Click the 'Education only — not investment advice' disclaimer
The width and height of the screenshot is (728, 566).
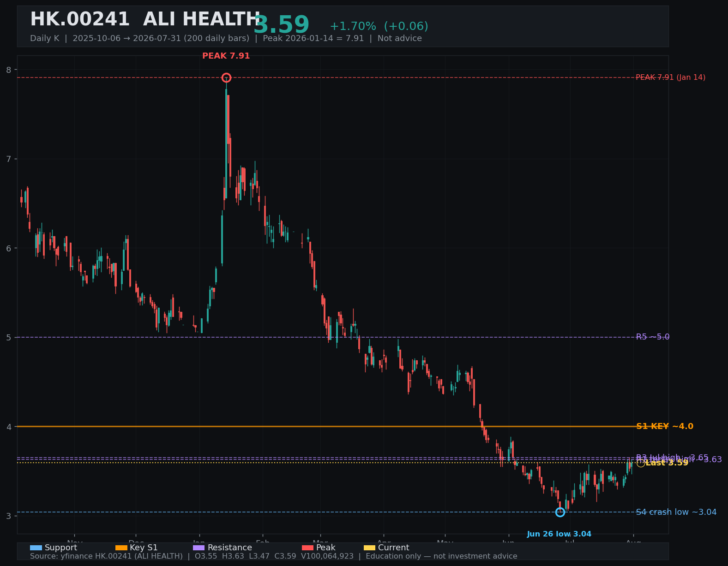coord(442,556)
